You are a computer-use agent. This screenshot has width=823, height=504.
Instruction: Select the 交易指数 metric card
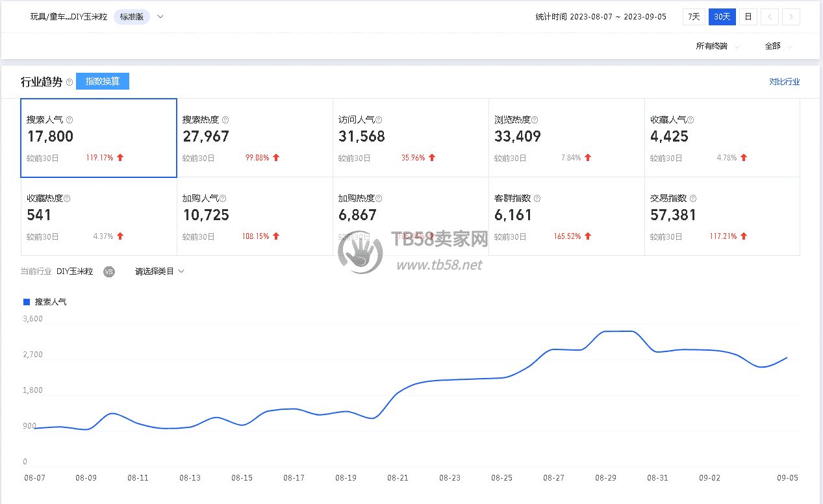pos(722,216)
